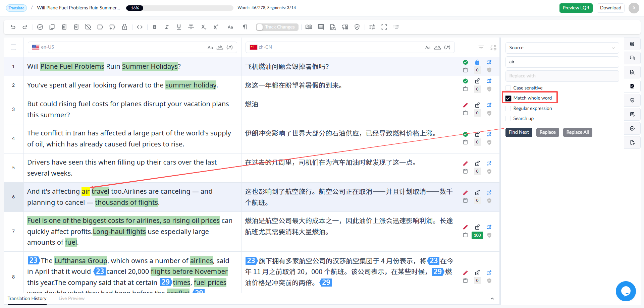Enable the Search up option

point(508,118)
